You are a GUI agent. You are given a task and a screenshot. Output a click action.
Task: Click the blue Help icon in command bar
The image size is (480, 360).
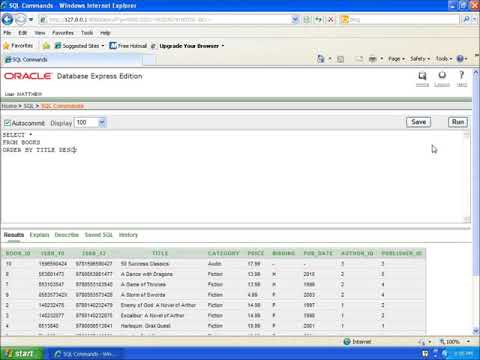[x=461, y=59]
